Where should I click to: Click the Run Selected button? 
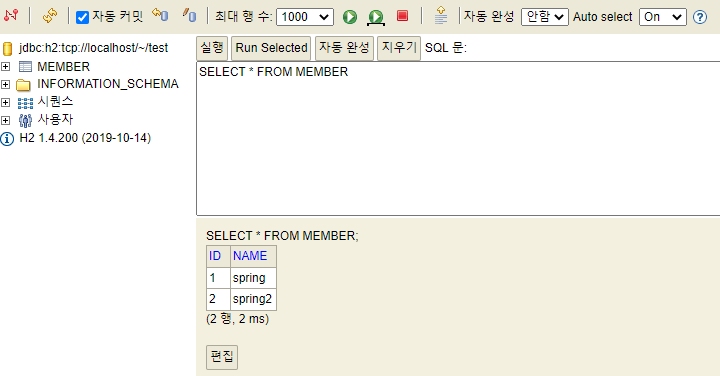coord(271,48)
